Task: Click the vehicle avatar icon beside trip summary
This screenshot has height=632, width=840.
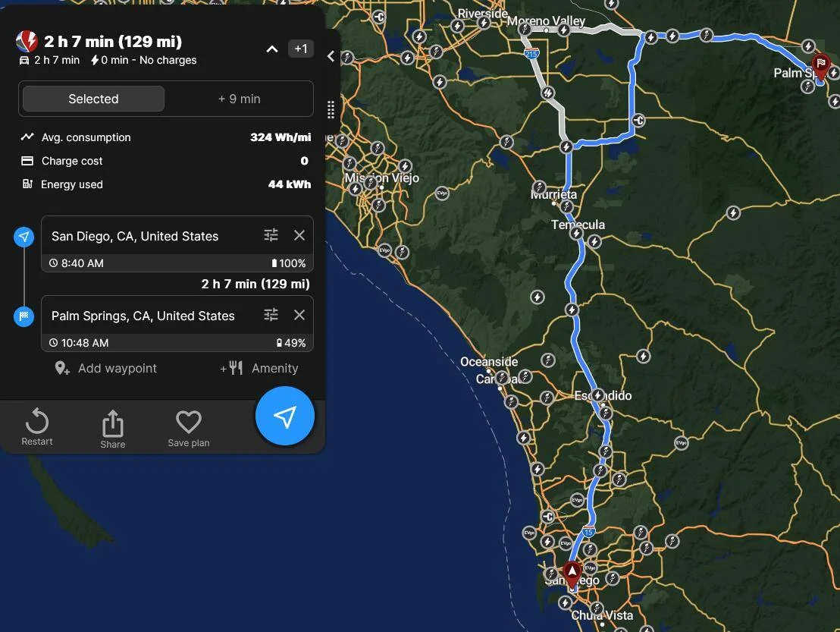Action: (27, 41)
